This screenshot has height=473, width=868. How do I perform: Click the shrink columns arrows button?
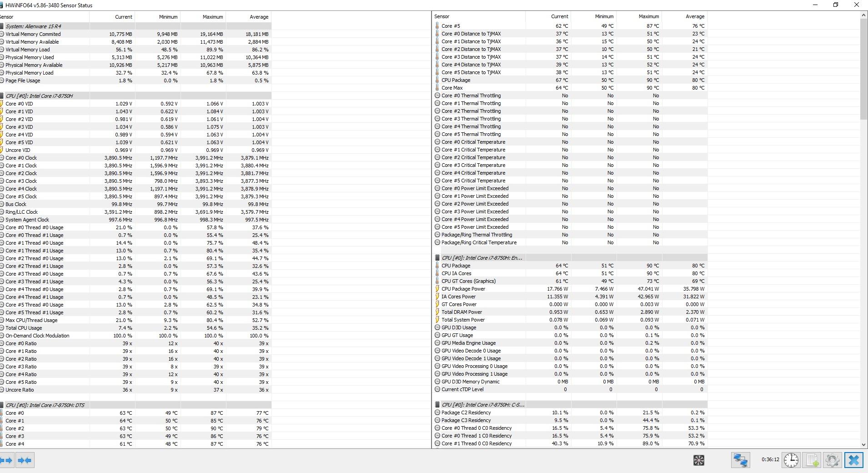[25, 460]
